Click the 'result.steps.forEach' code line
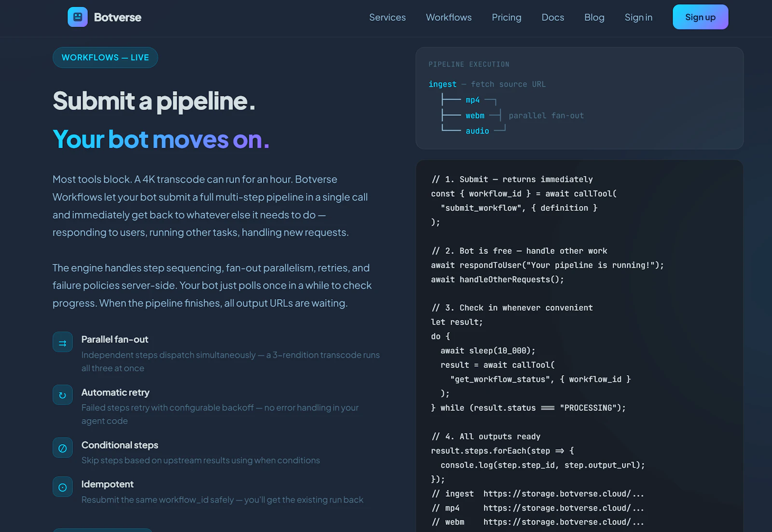 tap(502, 451)
